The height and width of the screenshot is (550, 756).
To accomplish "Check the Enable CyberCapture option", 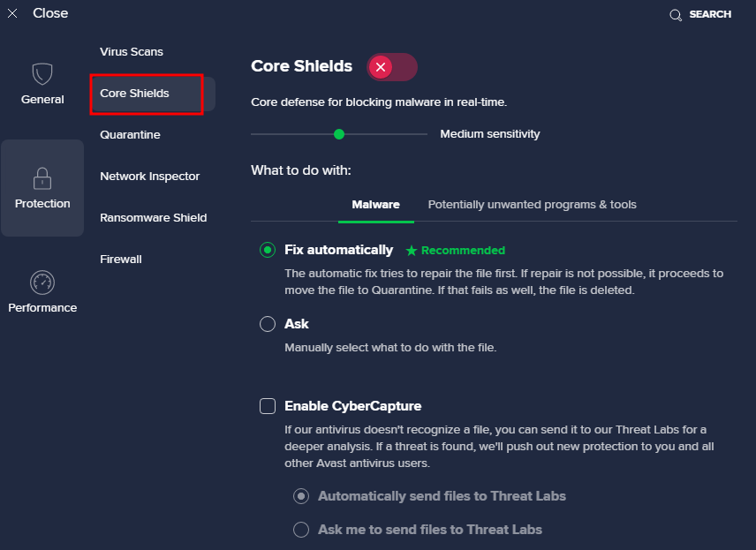I will point(268,406).
